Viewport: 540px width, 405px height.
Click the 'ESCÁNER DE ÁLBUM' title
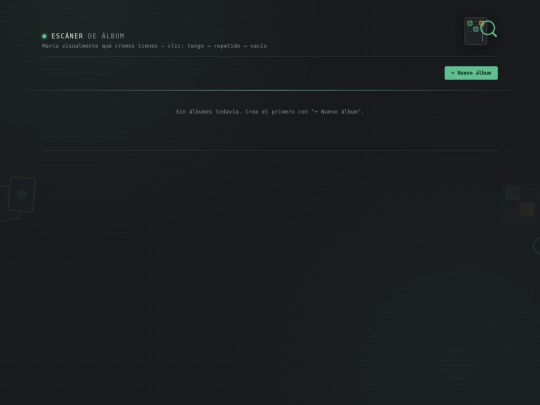point(88,36)
